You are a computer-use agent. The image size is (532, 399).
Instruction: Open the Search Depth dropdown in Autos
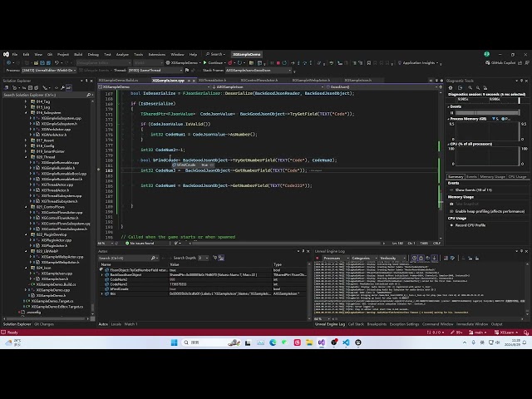(203, 259)
